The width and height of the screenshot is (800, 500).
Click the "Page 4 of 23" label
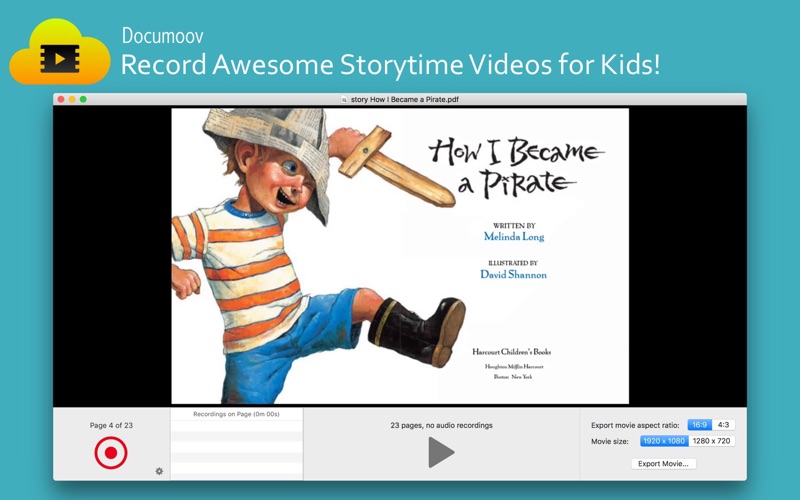pyautogui.click(x=111, y=425)
